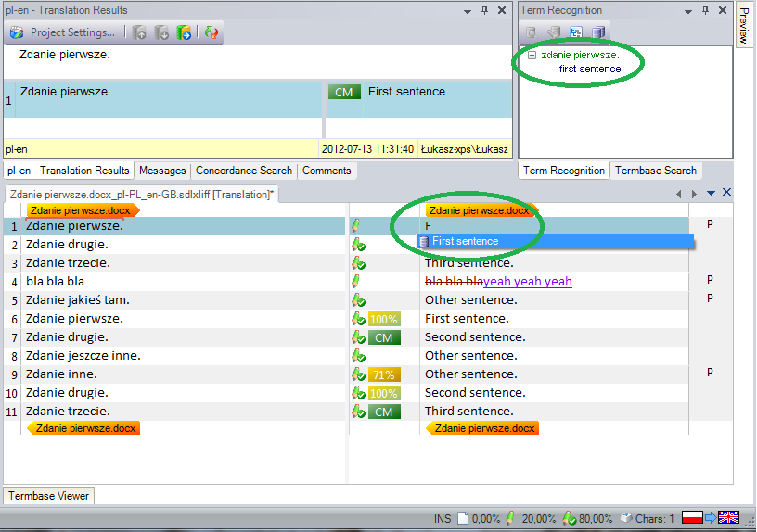
Task: Switch to the Concordance Search tab
Action: point(244,171)
